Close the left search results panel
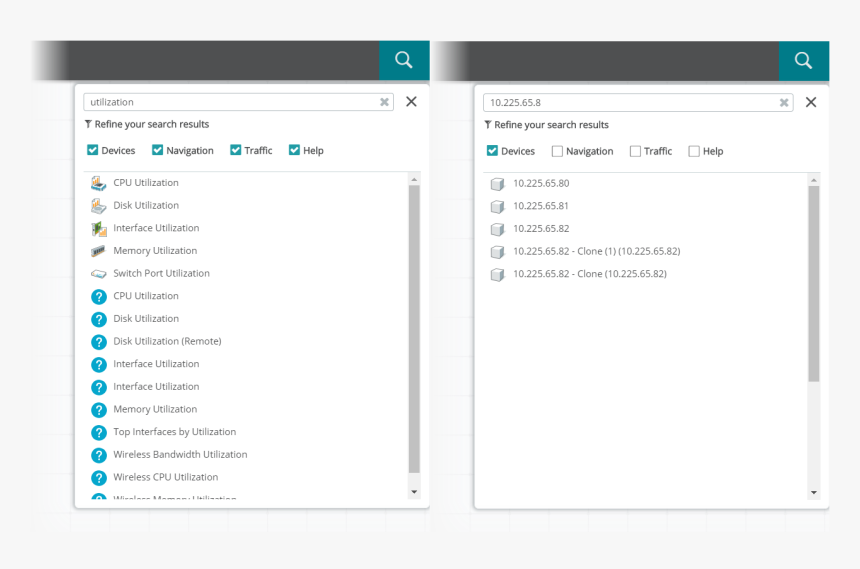860x569 pixels. 411,102
